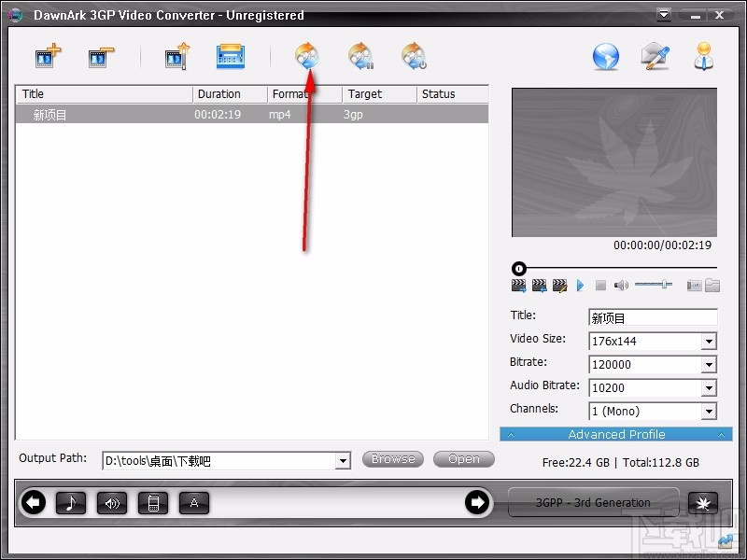Expand the Output Path dropdown
Image resolution: width=747 pixels, height=560 pixels.
click(343, 460)
